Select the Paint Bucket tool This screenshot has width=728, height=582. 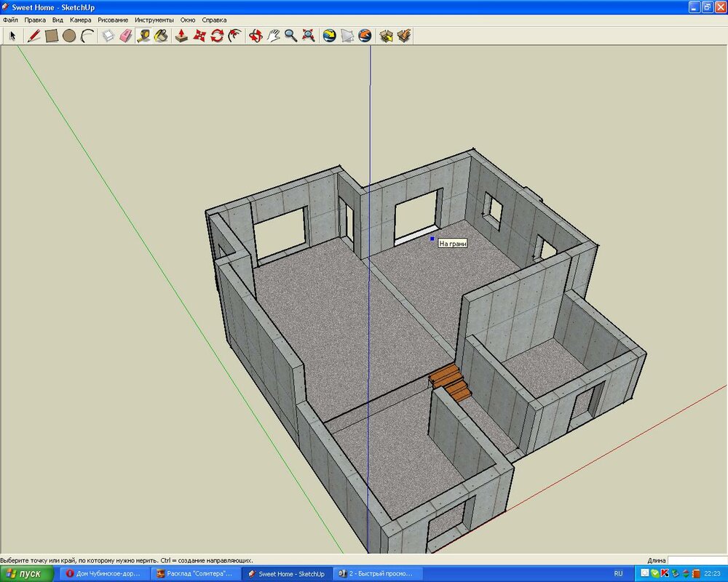tap(161, 36)
